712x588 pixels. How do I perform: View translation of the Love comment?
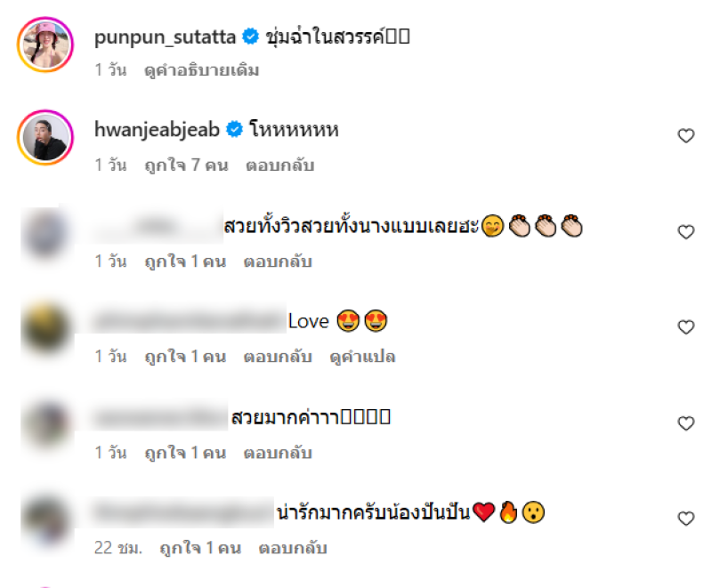(x=362, y=357)
